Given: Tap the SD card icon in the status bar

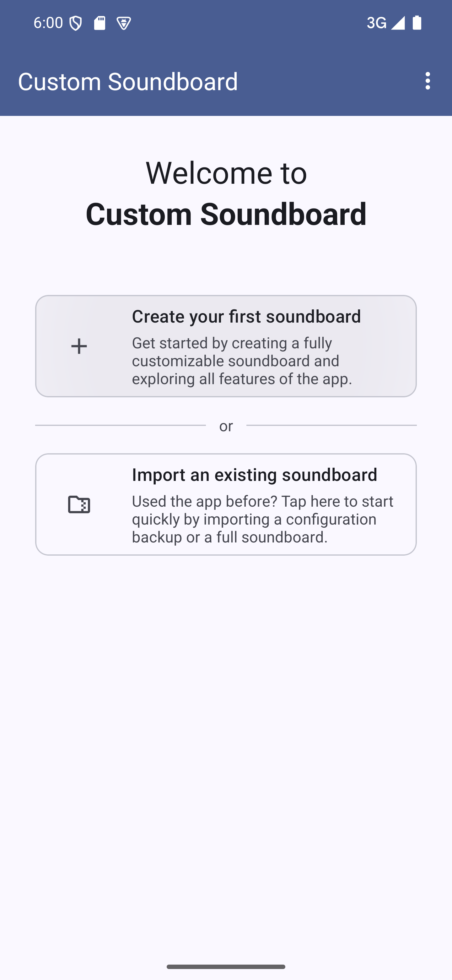Looking at the screenshot, I should click(100, 23).
